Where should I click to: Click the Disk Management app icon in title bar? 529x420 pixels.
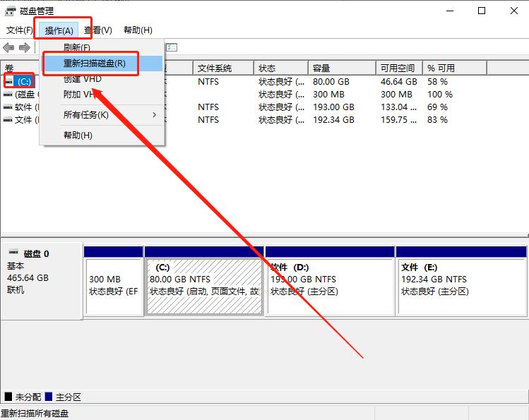(x=10, y=11)
